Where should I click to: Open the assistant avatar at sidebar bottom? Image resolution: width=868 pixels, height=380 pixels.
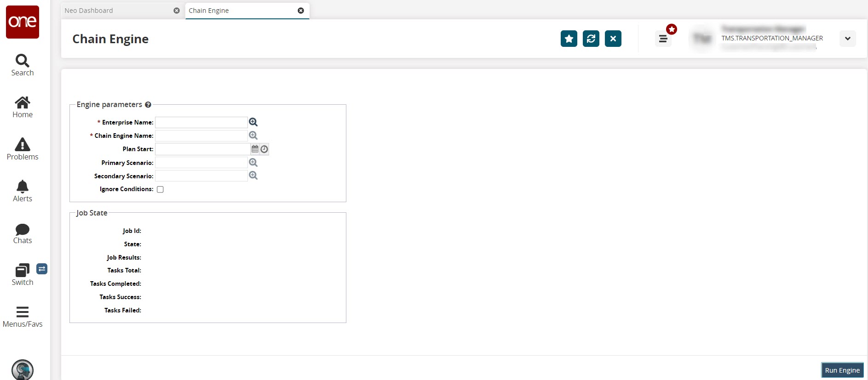(x=23, y=369)
